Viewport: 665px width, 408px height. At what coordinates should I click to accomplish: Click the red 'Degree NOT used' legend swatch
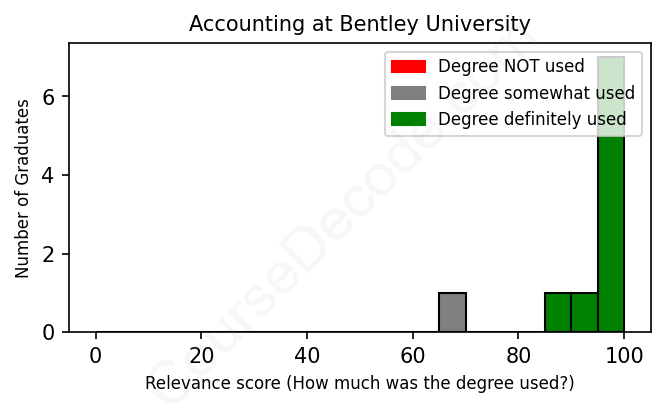[408, 67]
